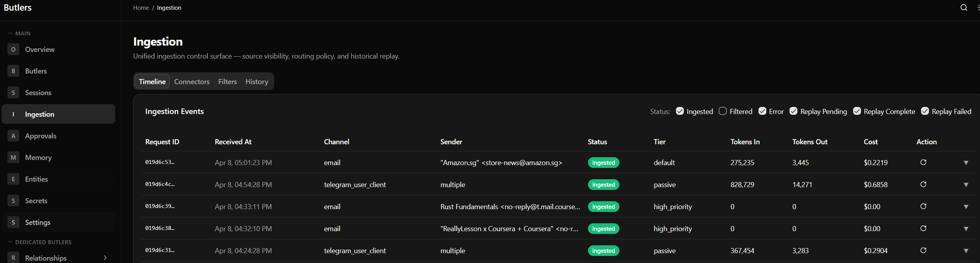Screen dimensions: 980x263
Task: Click request ID 019d6c4c
Action: [160, 184]
